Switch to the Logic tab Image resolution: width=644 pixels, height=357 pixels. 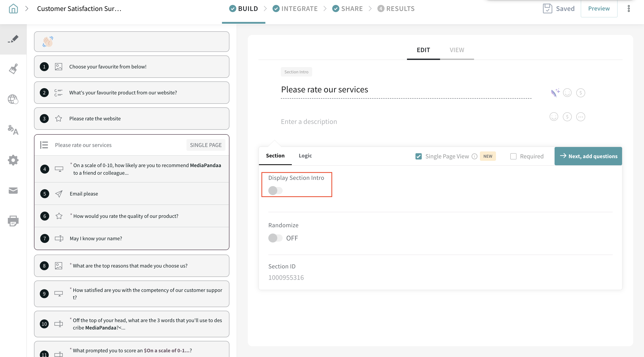click(x=305, y=155)
